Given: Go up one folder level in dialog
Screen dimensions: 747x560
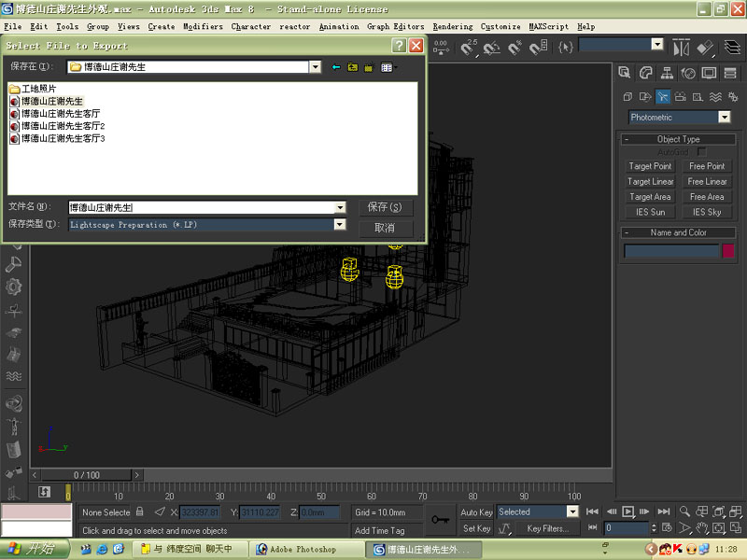Looking at the screenshot, I should point(353,67).
